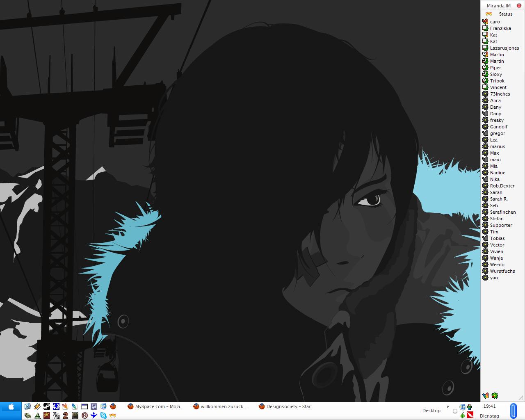Image resolution: width=525 pixels, height=420 pixels.
Task: Switch to MySpace.com Mozilla taskbar window
Action: pyautogui.click(x=156, y=406)
